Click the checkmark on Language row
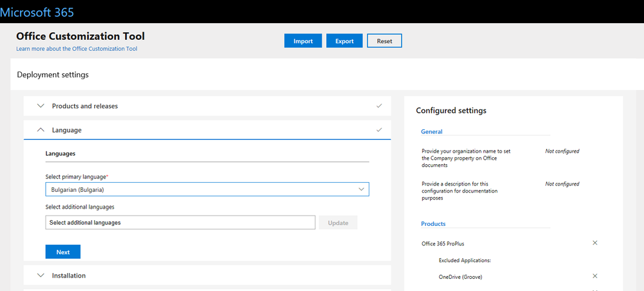The height and width of the screenshot is (291, 644). click(379, 129)
